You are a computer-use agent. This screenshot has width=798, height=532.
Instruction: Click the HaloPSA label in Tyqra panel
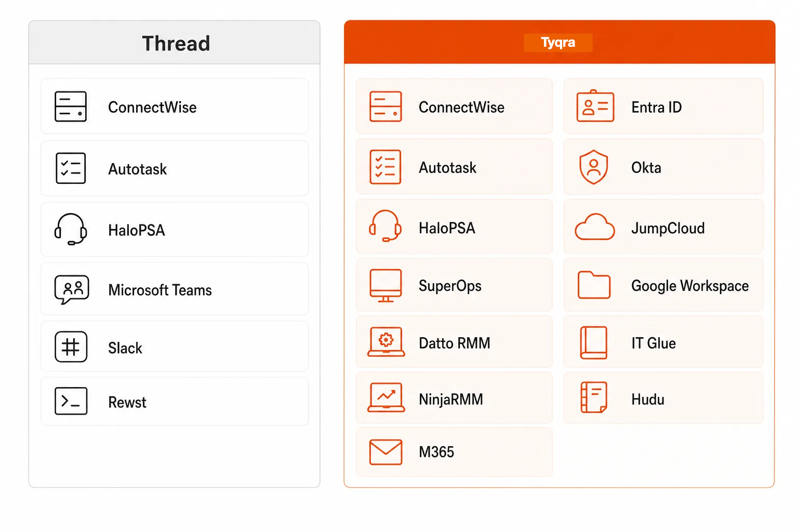[447, 228]
